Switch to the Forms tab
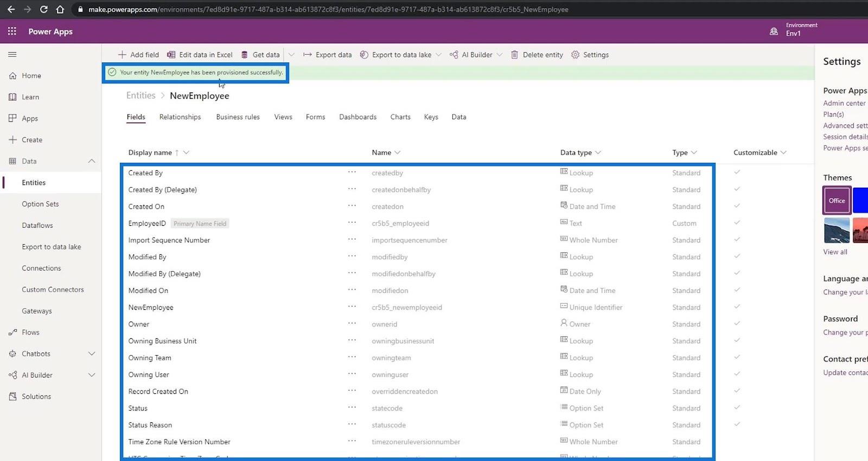868x461 pixels. (315, 117)
